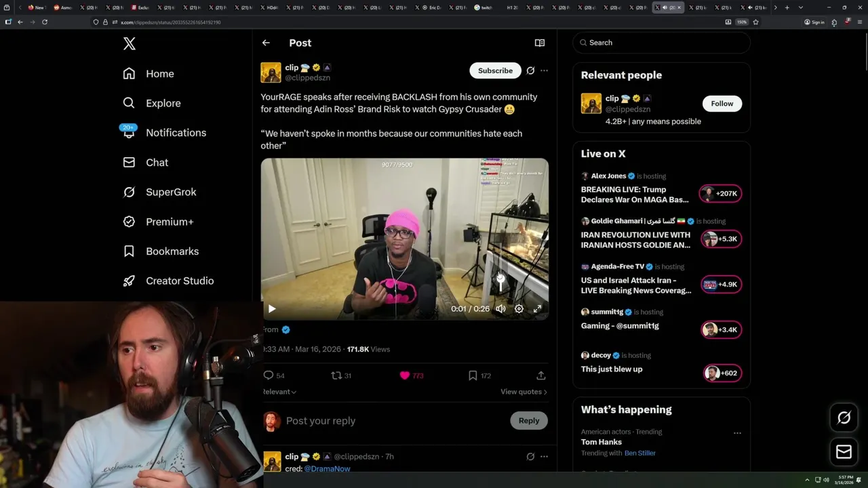Play the video clip

pyautogui.click(x=272, y=308)
